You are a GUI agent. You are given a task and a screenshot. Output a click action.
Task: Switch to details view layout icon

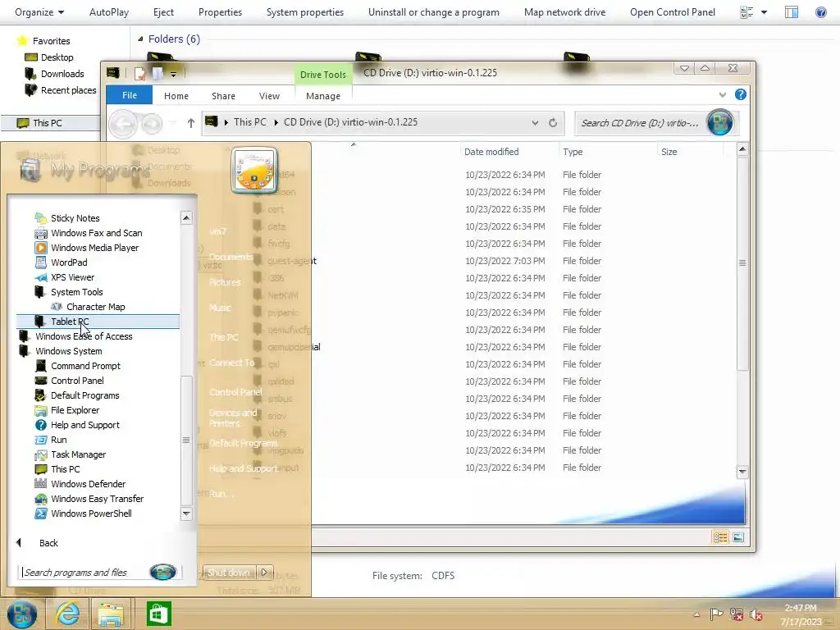click(720, 537)
